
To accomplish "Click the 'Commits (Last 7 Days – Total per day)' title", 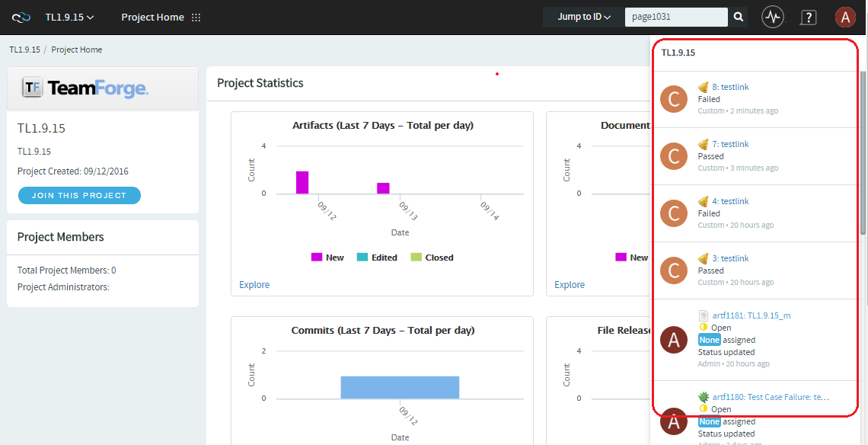I will (382, 331).
